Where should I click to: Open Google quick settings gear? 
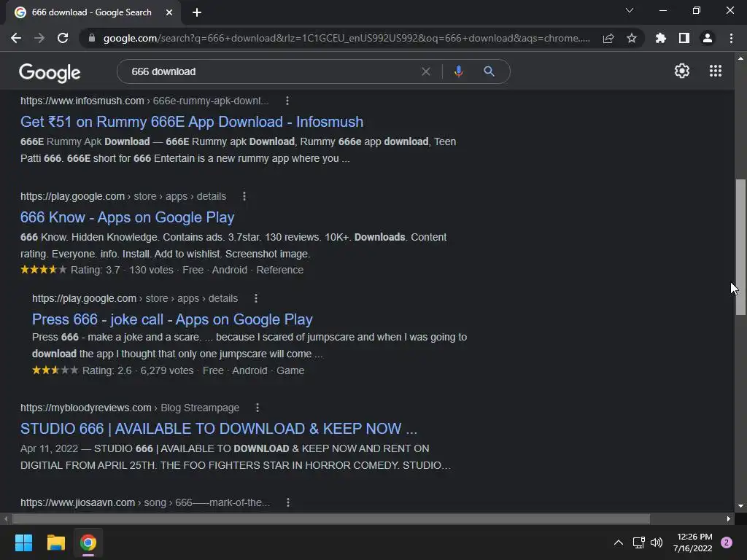682,71
